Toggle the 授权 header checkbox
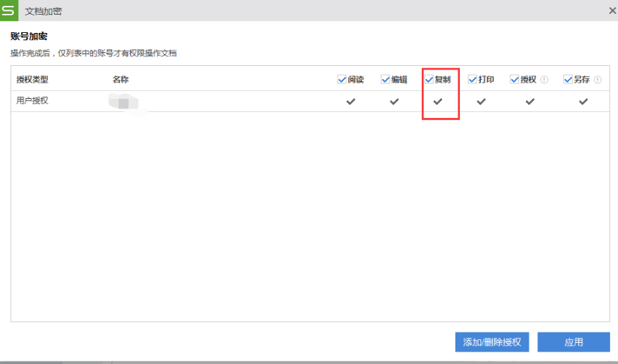 (515, 79)
